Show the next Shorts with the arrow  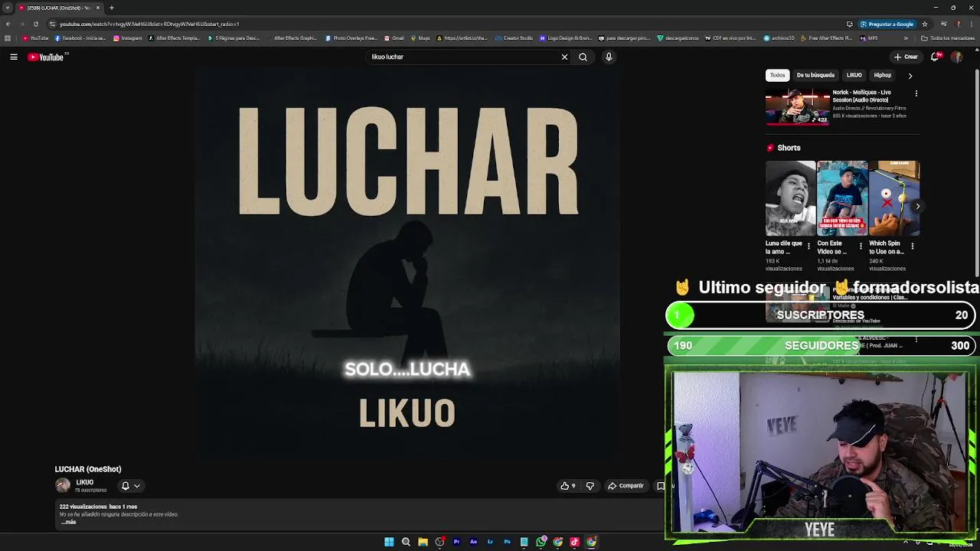[x=917, y=206]
